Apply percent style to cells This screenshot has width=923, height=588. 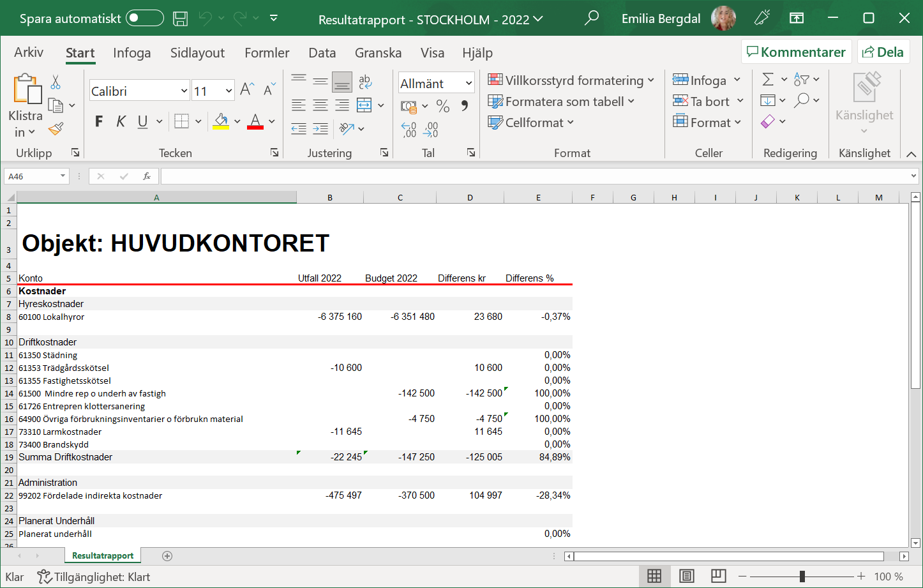[442, 106]
